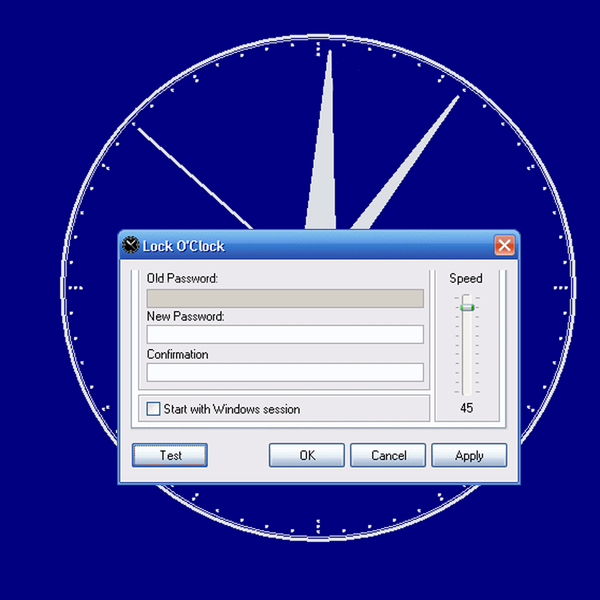600x600 pixels.
Task: Click the Old Password field
Action: point(285,298)
